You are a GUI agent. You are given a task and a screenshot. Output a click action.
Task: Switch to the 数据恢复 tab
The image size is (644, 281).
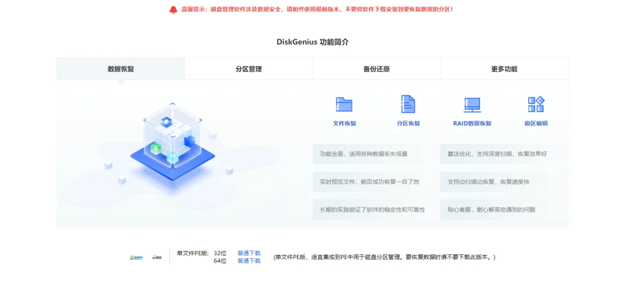(x=121, y=69)
